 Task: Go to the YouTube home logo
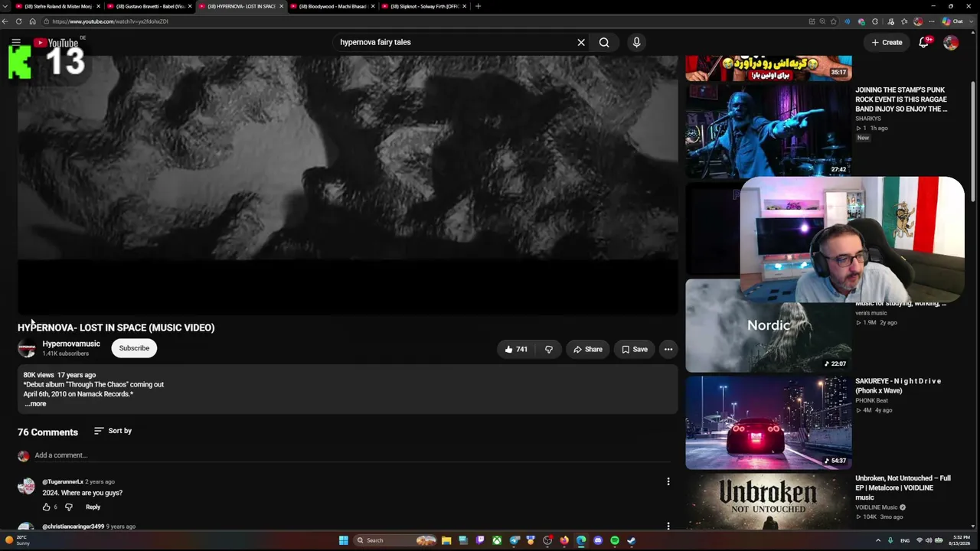pos(56,43)
